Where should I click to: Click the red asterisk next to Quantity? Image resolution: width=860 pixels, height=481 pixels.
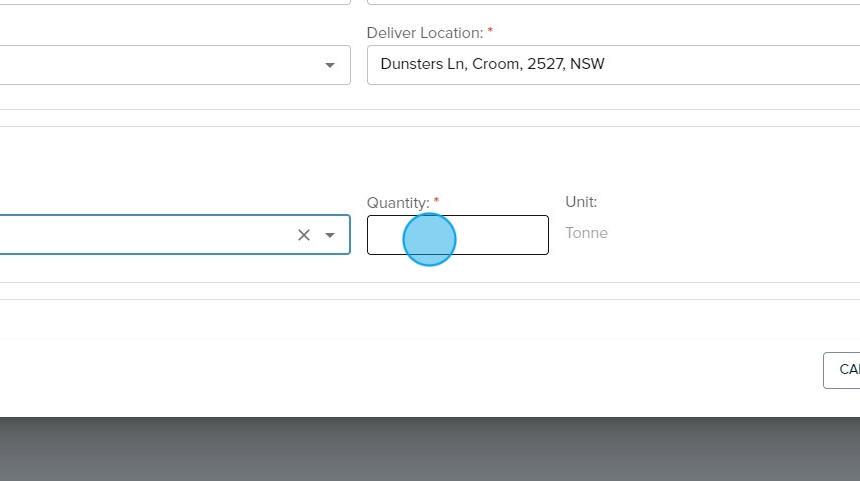tap(436, 201)
